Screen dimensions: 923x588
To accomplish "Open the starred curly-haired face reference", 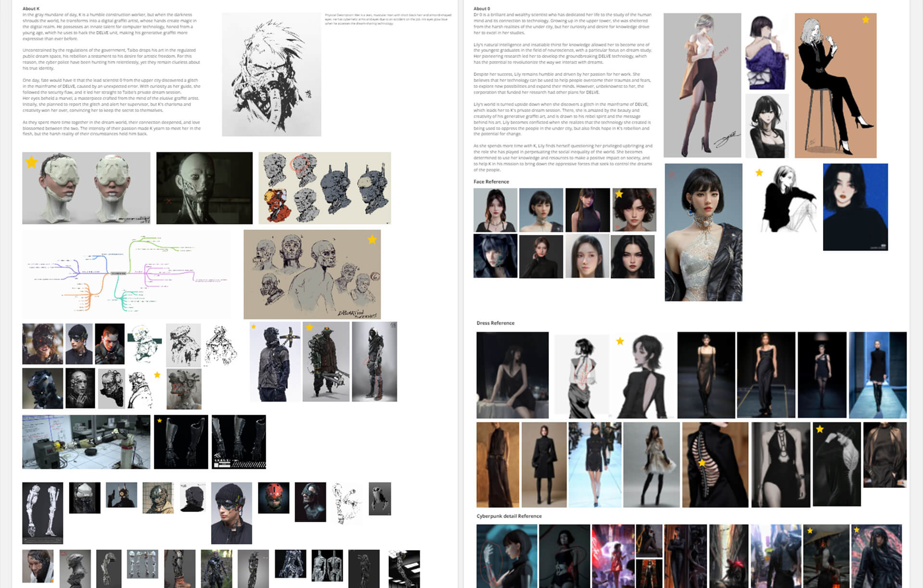I will tap(634, 210).
